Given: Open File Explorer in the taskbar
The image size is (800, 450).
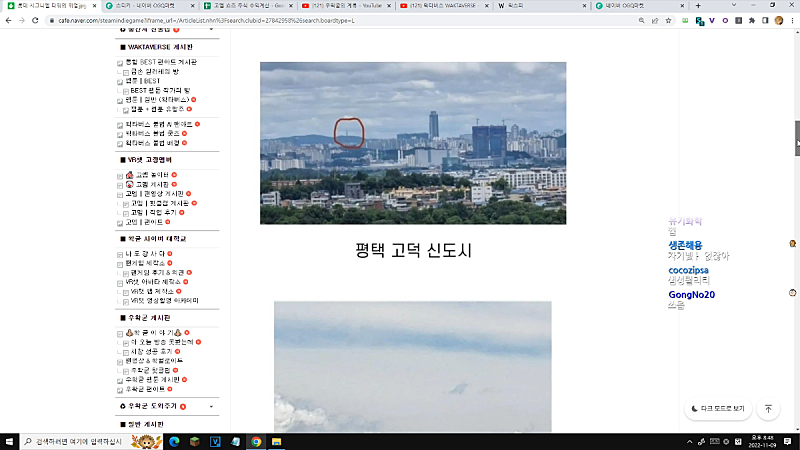Looking at the screenshot, I should click(277, 441).
